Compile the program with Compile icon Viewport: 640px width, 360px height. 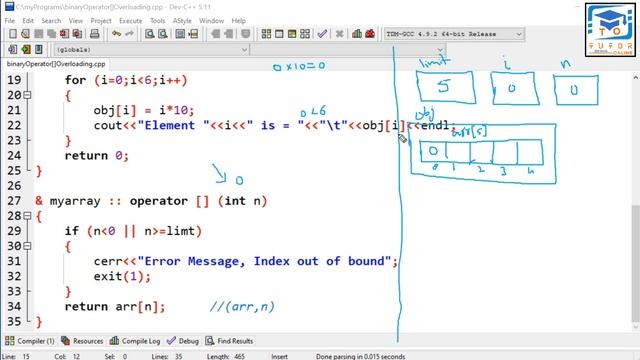pyautogui.click(x=266, y=34)
